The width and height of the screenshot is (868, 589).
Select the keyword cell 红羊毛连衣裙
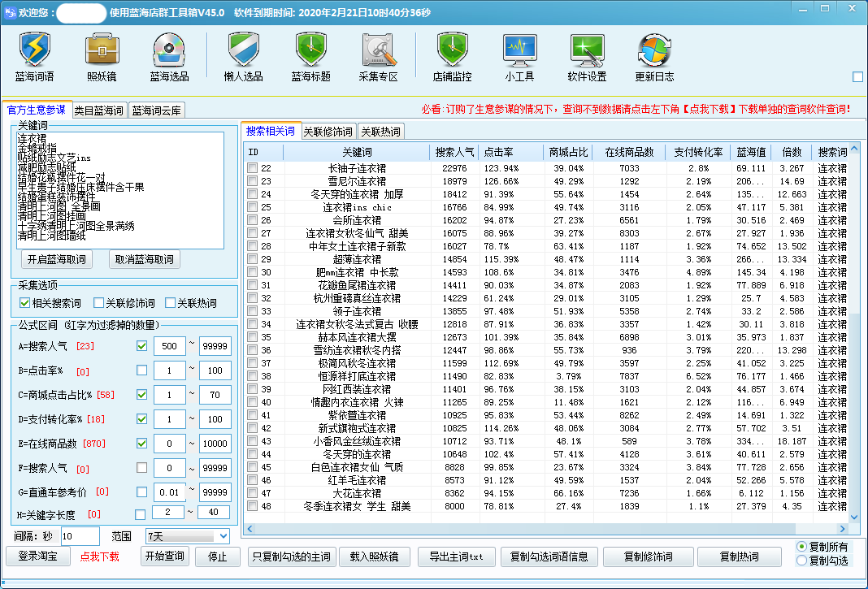coord(357,480)
